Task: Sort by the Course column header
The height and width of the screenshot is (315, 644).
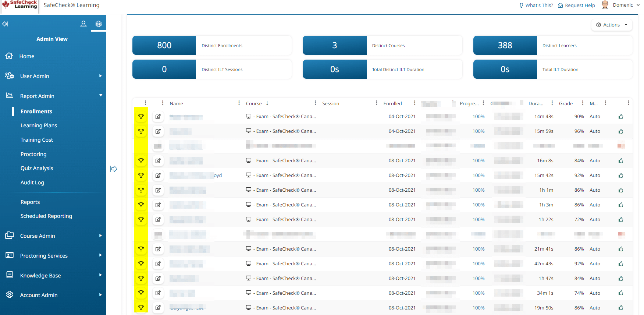Action: coord(254,103)
